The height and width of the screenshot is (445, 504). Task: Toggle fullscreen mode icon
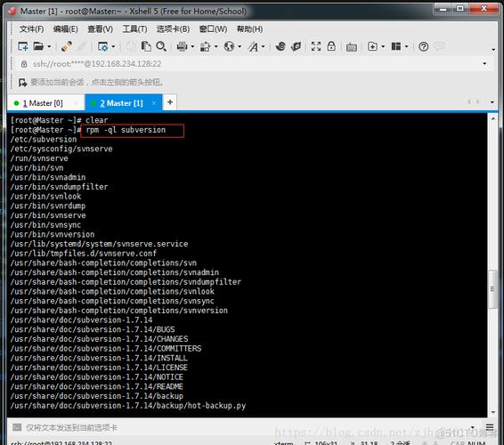316,46
